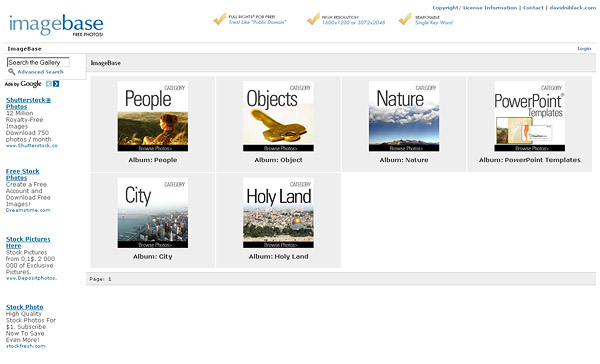
Task: Open the Shutterstock Photos ad link
Action: click(28, 103)
